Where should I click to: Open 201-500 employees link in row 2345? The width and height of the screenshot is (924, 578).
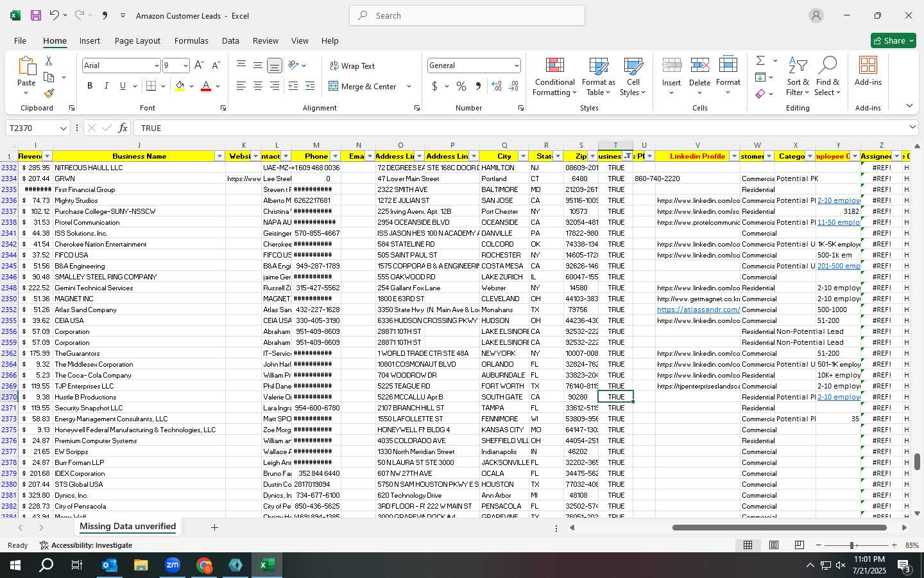pos(839,266)
